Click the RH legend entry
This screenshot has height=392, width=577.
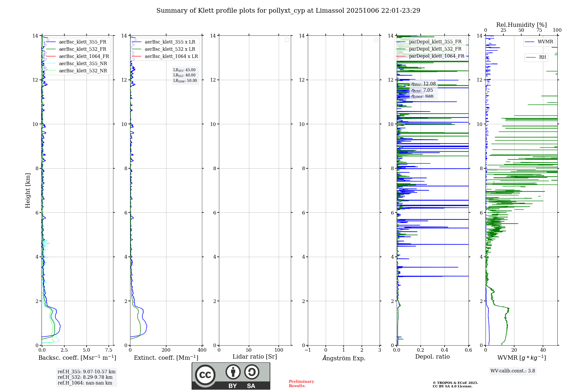[542, 57]
